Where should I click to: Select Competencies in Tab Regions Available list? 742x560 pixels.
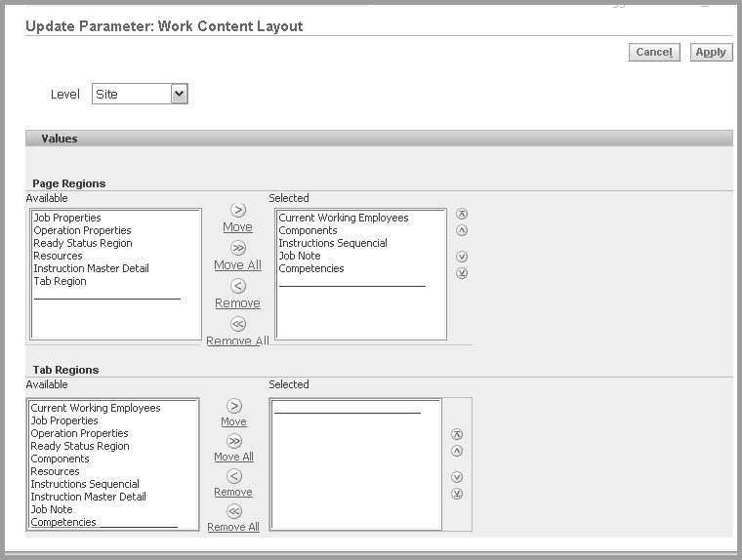click(x=63, y=522)
